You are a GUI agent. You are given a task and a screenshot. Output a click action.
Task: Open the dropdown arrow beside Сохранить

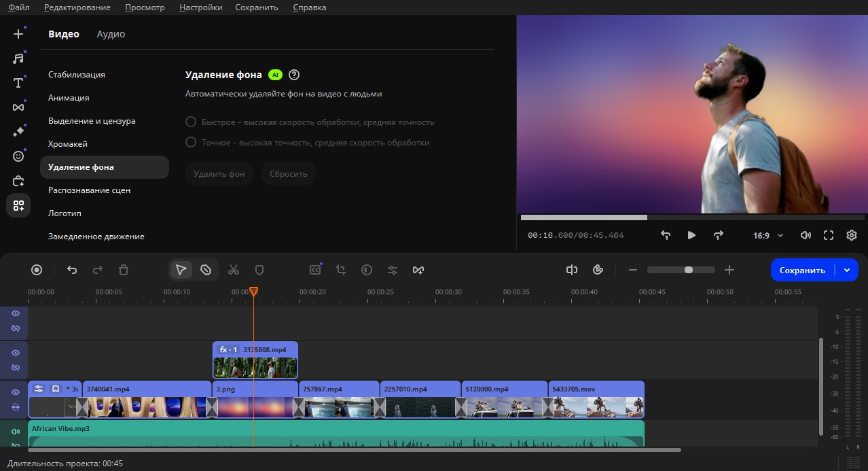(847, 270)
